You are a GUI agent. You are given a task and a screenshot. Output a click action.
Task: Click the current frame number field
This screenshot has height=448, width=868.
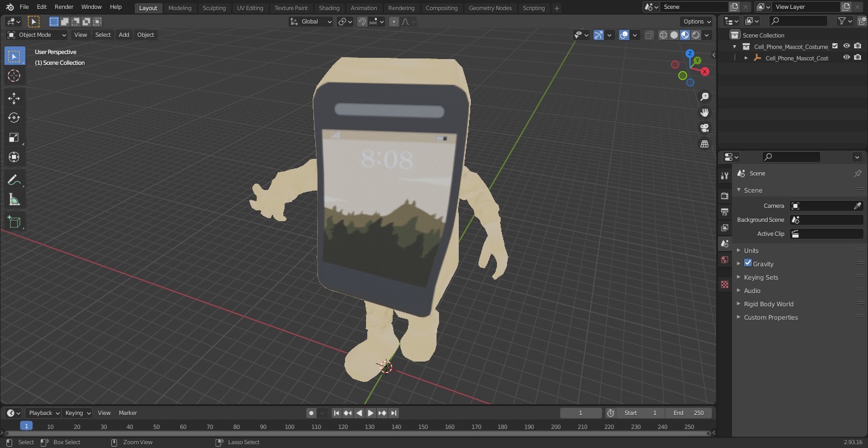tap(581, 413)
